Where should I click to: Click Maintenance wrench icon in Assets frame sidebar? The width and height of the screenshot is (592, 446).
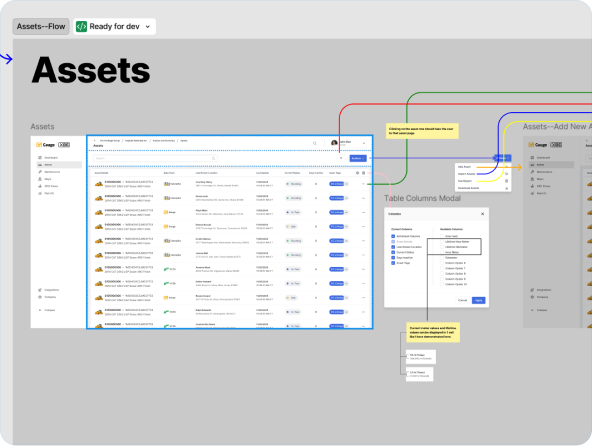coord(40,172)
